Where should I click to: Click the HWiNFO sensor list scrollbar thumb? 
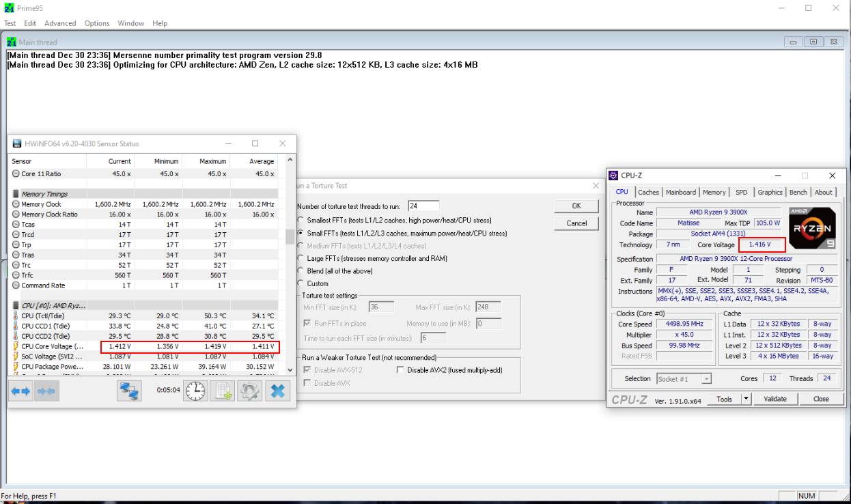click(x=290, y=236)
